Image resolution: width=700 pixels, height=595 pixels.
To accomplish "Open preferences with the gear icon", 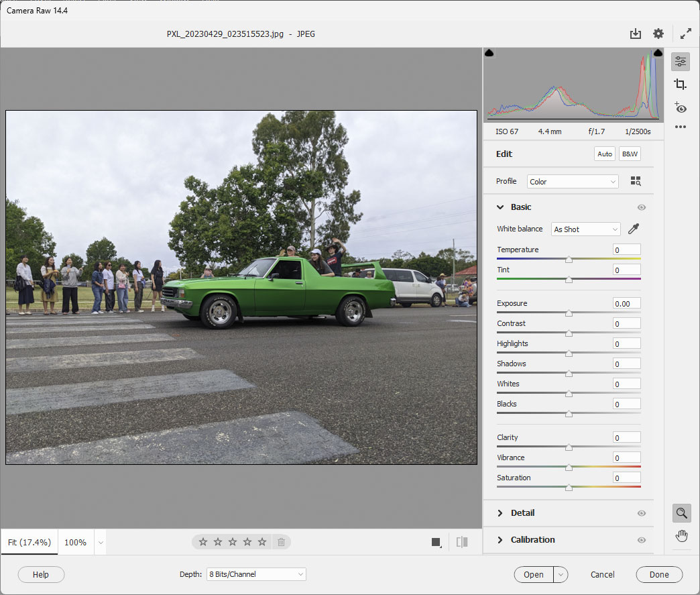I will coord(658,34).
